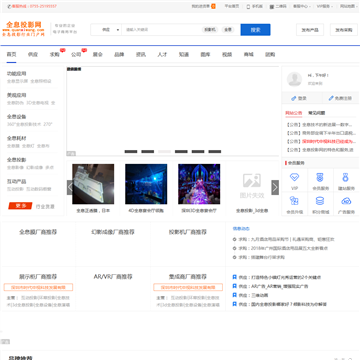Click the red badge on 求购 nav item
Viewport: 360px width, 360px height.
[63, 50]
